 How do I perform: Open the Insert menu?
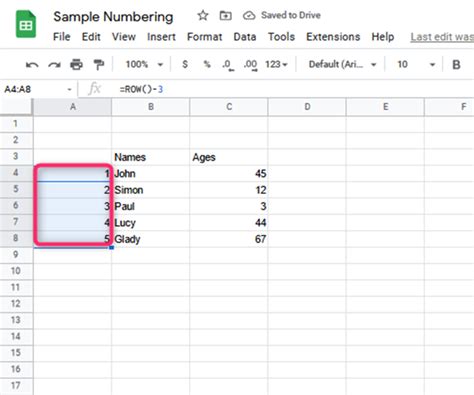tap(161, 37)
